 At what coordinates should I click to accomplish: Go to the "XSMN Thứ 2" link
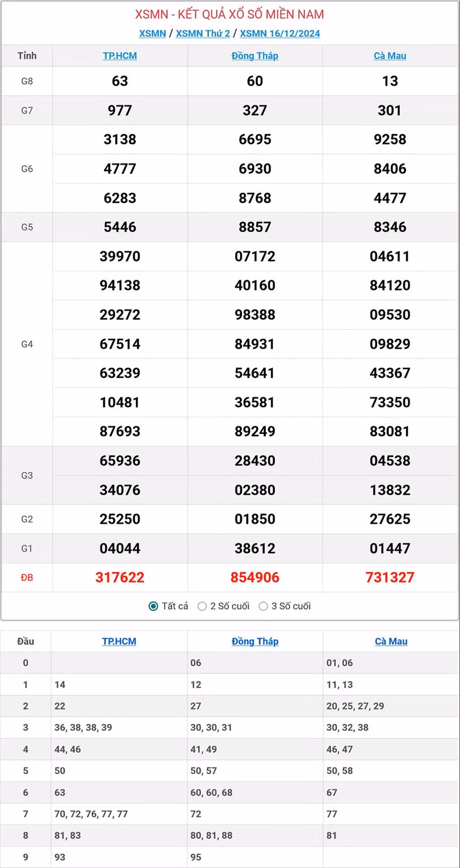(203, 33)
